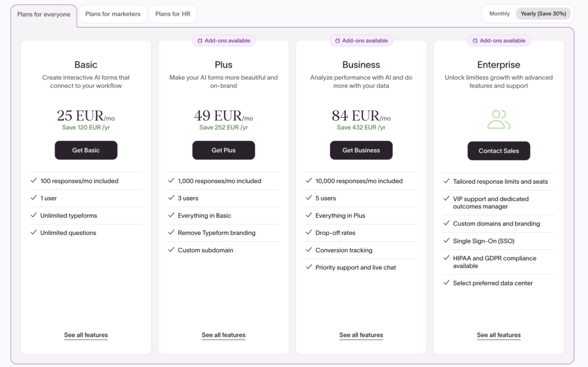Click checkmark beside Conversion tracking
Viewport: 588px width, 367px height.
pyautogui.click(x=309, y=250)
